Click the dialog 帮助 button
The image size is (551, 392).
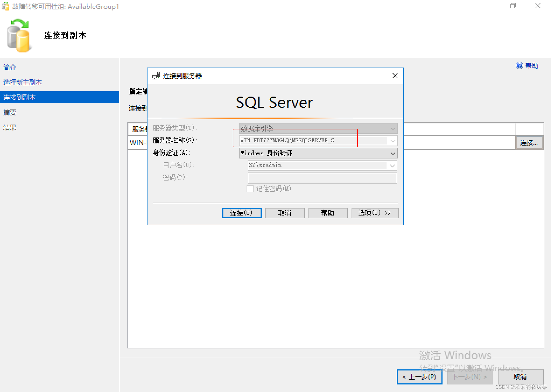328,213
